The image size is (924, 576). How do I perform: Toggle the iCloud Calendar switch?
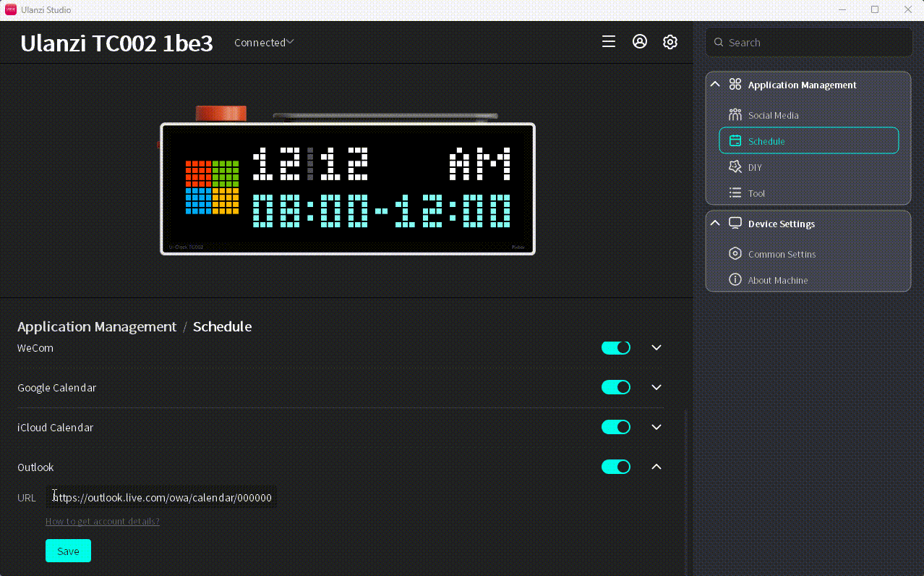point(616,428)
